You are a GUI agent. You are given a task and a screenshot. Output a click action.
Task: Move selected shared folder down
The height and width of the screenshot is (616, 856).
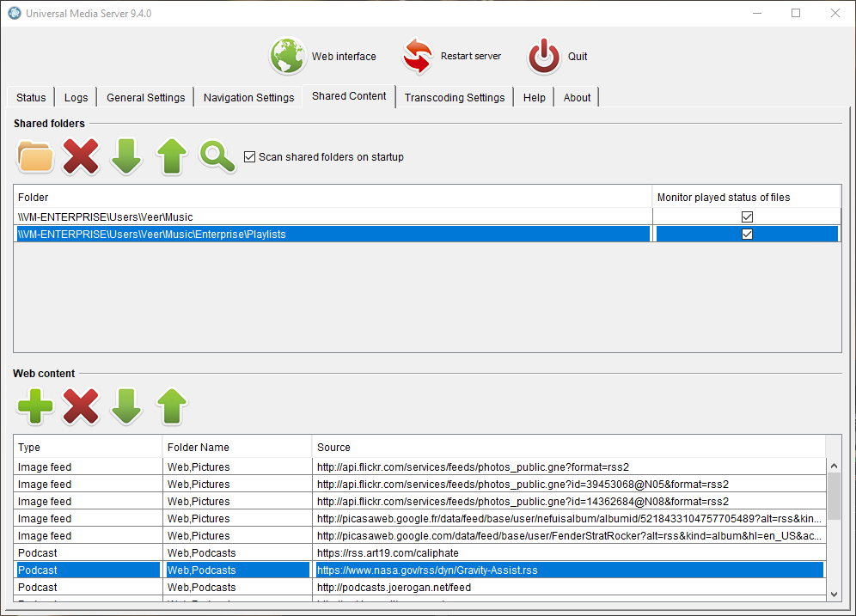click(x=126, y=156)
